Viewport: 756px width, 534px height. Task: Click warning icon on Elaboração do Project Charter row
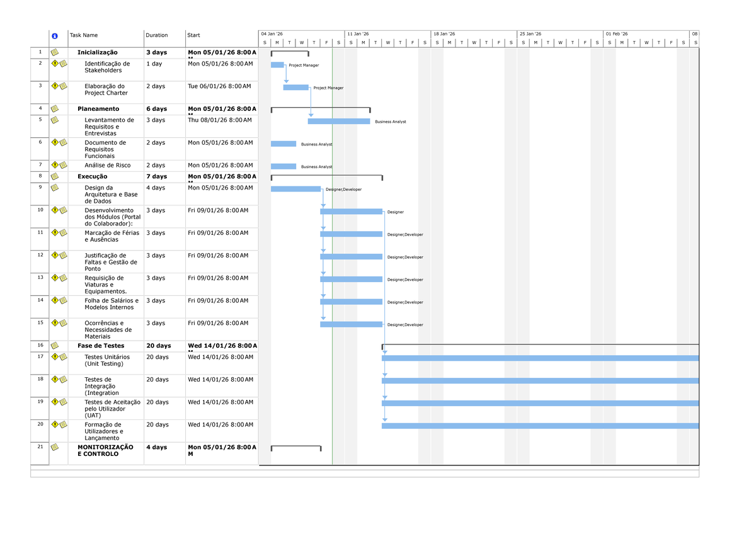(x=55, y=86)
